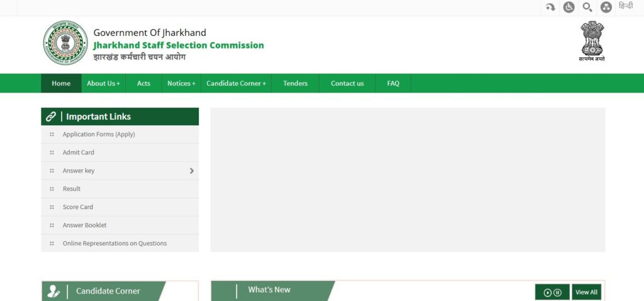
Task: Expand the About Us + menu
Action: [104, 83]
